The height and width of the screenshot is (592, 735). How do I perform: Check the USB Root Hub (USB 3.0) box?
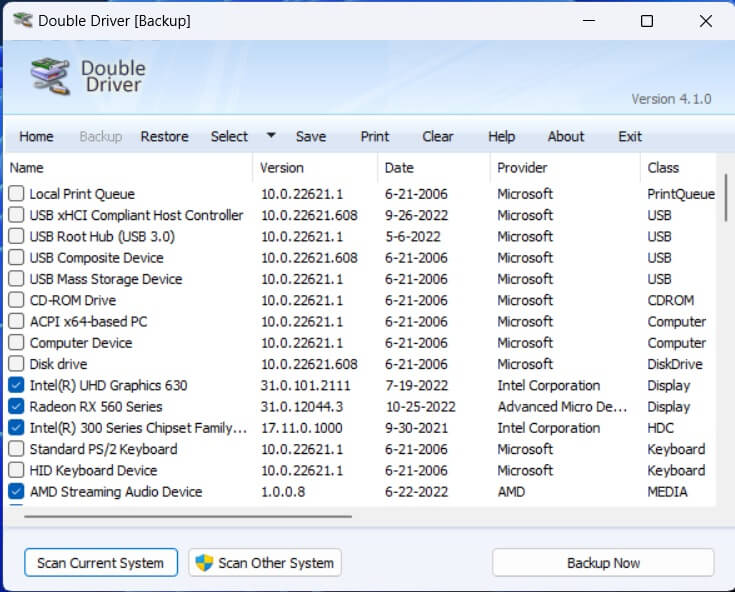click(x=16, y=236)
